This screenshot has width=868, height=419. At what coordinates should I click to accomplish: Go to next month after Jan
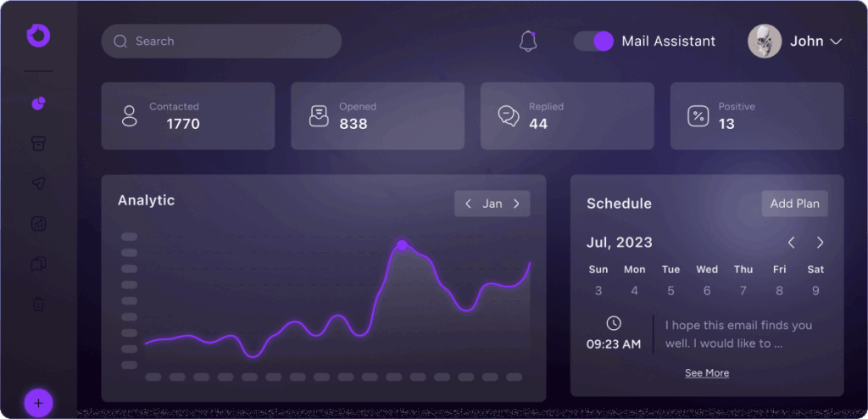516,204
